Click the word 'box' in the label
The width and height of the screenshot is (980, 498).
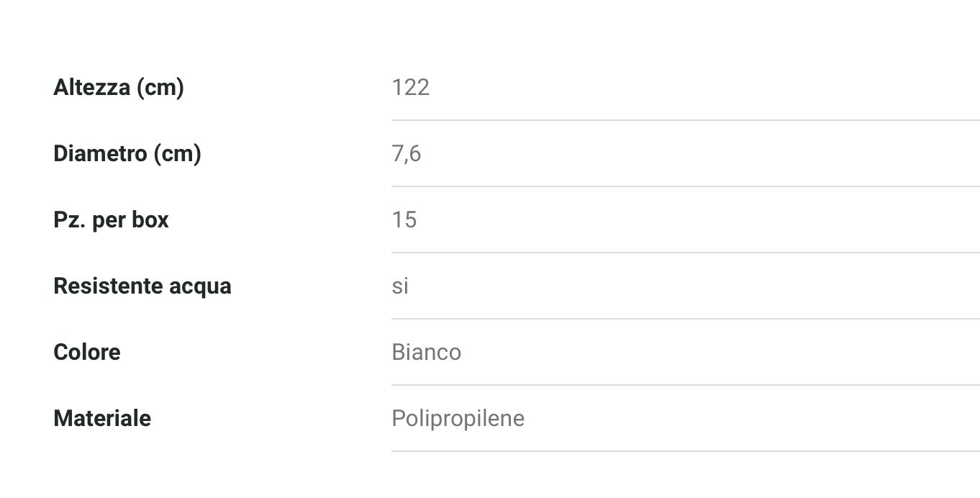click(150, 219)
